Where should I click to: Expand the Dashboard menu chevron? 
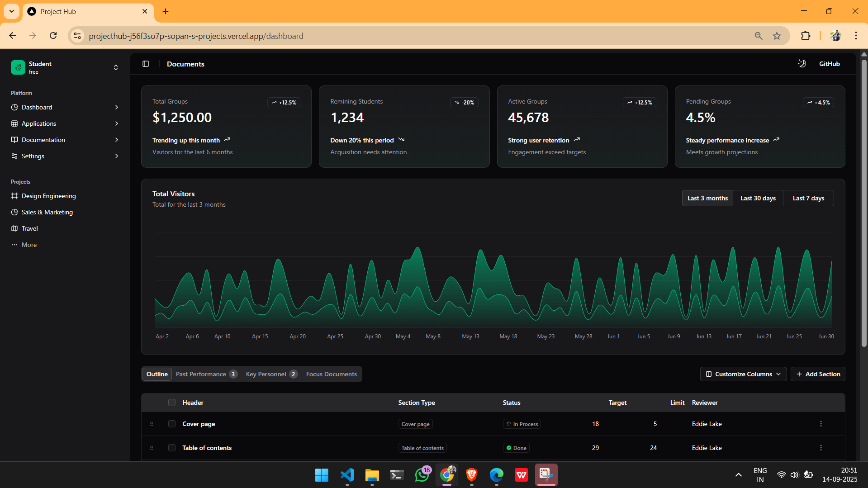click(x=117, y=107)
